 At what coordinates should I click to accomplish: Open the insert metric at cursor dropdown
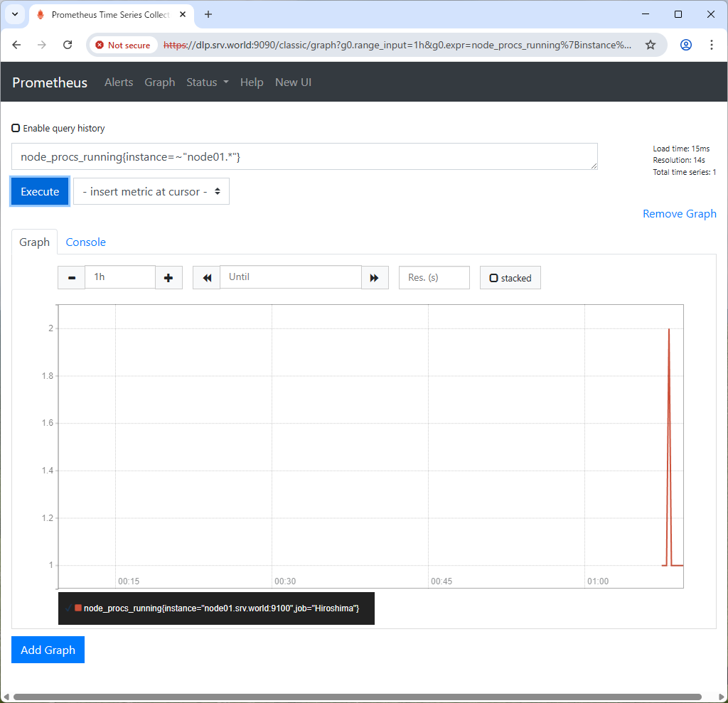(x=151, y=191)
